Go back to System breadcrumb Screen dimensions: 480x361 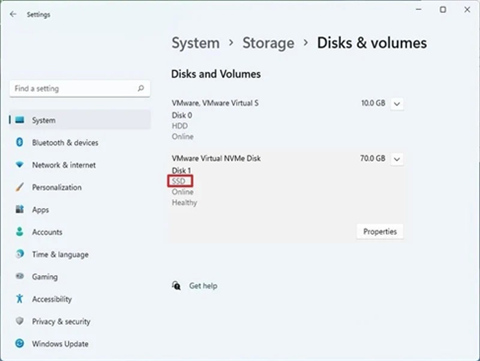tap(196, 43)
